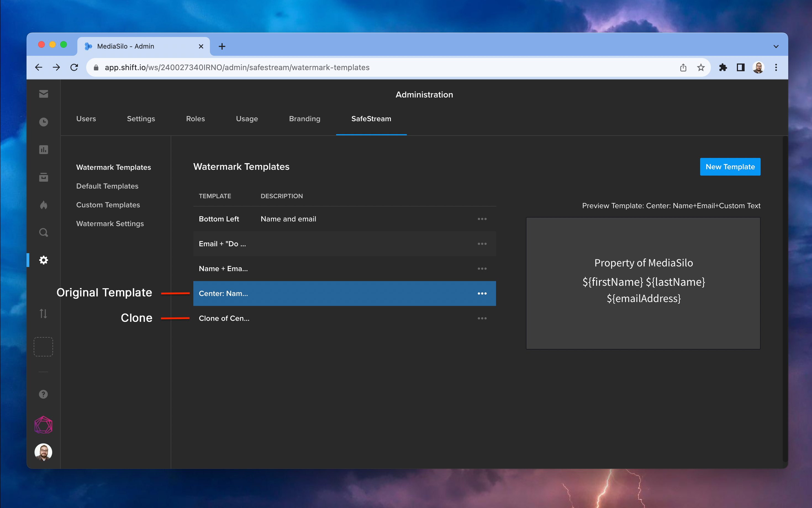Click the pink polygon logo icon
Viewport: 812px width, 508px height.
43,425
